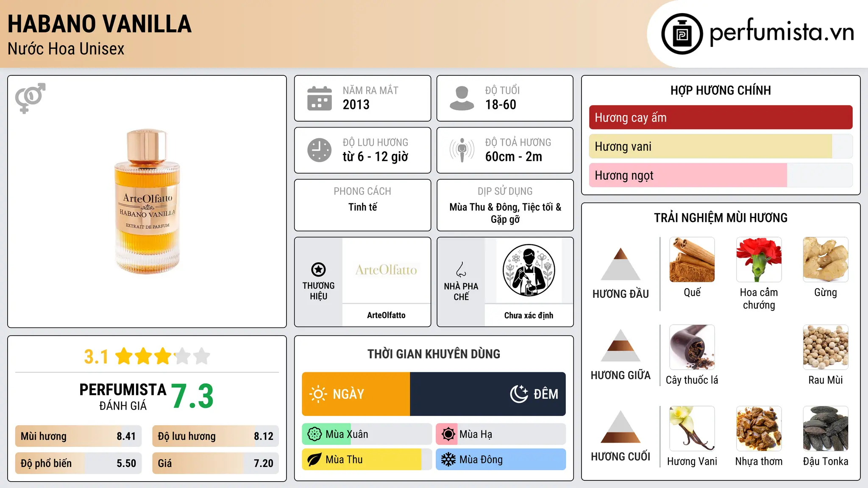Click the sun icon next to Ngày
This screenshot has width=868, height=488.
pyautogui.click(x=318, y=394)
